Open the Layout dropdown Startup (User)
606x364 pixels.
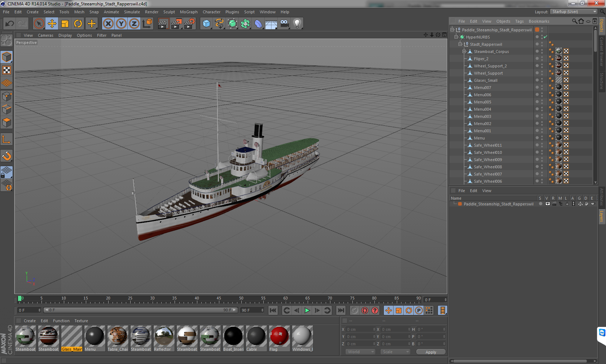(x=574, y=12)
